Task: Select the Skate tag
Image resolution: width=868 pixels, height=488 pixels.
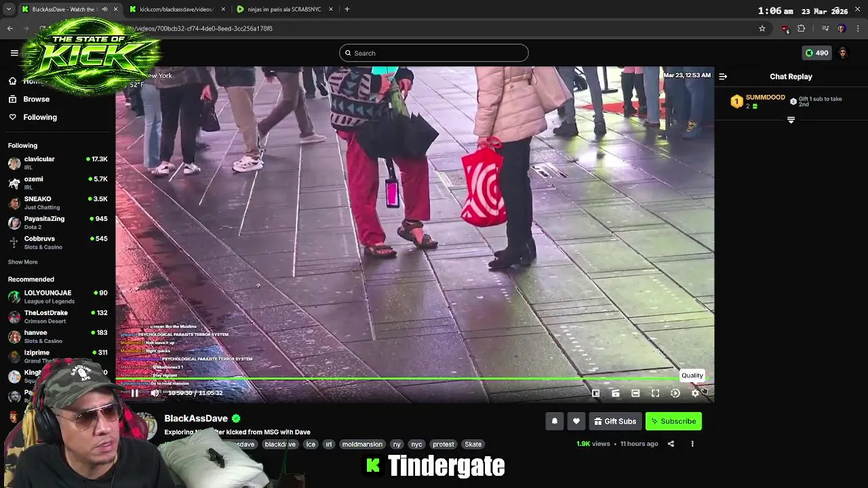Action: point(473,444)
